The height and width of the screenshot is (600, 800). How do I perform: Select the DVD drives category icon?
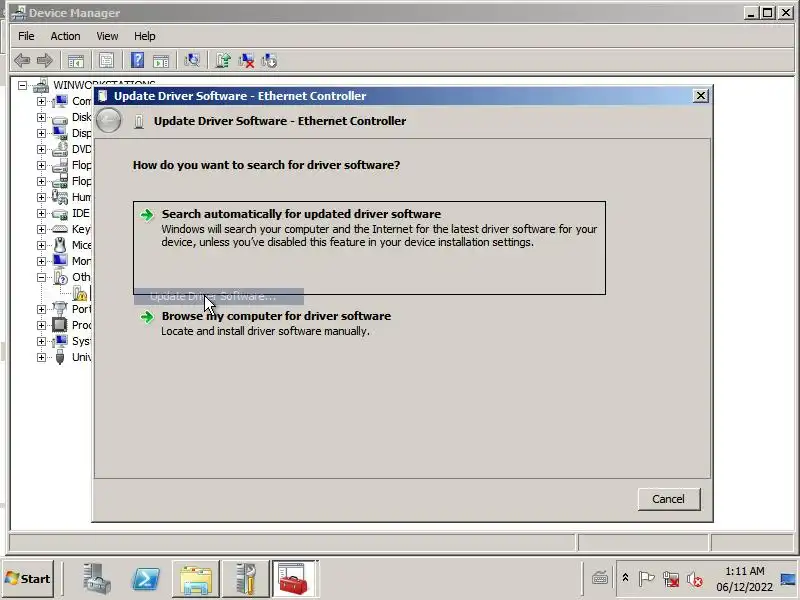pyautogui.click(x=60, y=149)
